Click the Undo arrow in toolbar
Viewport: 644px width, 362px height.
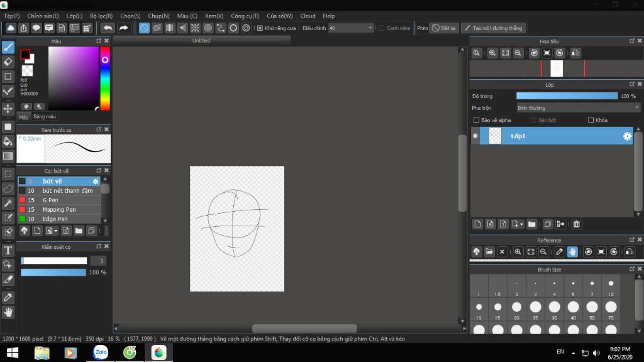tap(108, 28)
